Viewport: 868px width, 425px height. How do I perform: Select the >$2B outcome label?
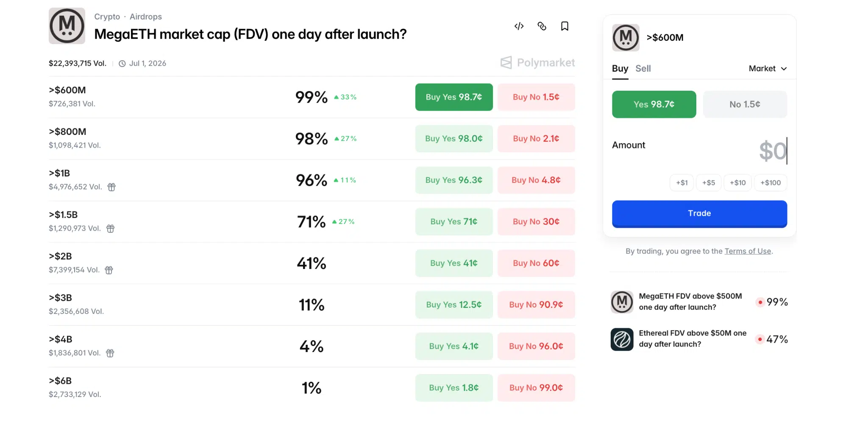[60, 256]
